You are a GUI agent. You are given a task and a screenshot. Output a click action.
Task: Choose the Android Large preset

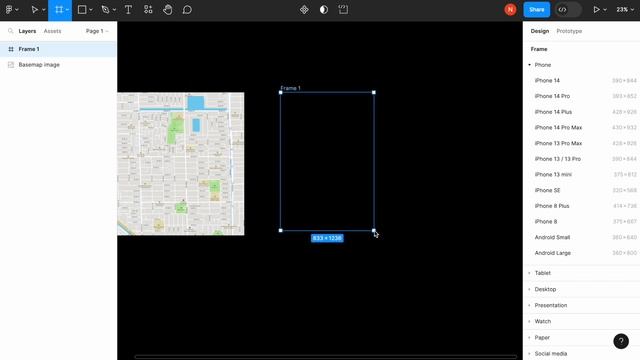[x=583, y=253]
